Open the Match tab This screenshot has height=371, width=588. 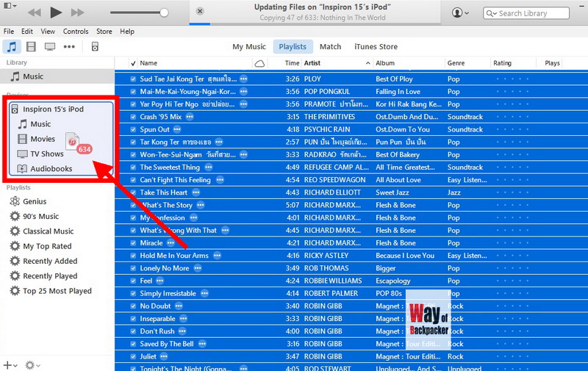pyautogui.click(x=330, y=47)
